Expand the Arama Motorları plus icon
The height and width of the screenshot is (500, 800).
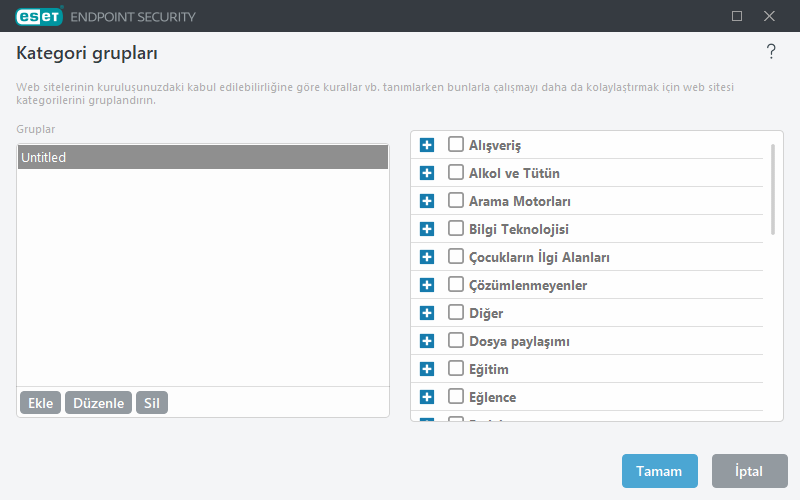click(427, 201)
